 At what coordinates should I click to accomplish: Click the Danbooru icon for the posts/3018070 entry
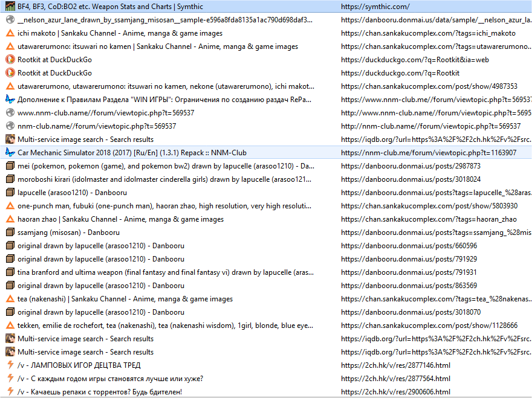point(10,312)
